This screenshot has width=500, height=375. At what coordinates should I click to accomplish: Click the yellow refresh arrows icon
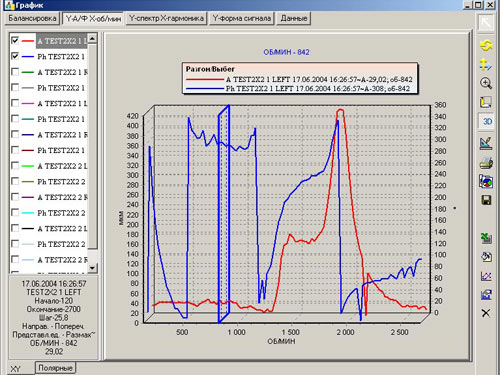[x=486, y=45]
